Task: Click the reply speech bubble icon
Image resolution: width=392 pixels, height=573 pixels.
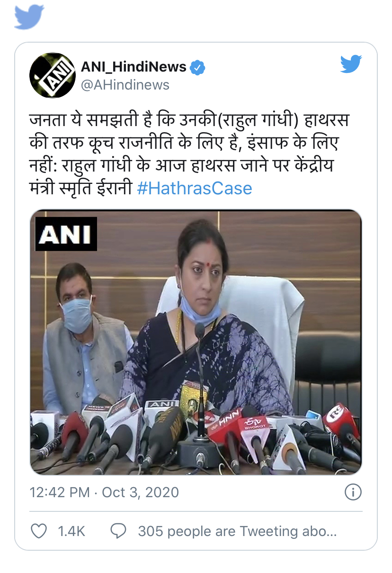Action: pos(118,531)
